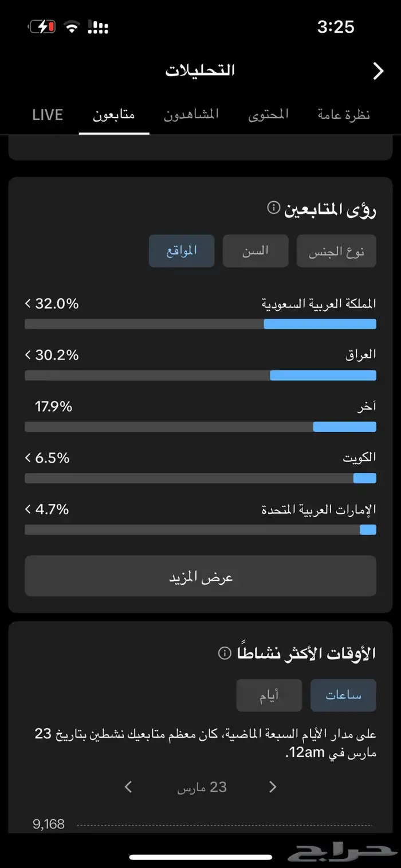Switch active times to ساعات

pos(343,695)
